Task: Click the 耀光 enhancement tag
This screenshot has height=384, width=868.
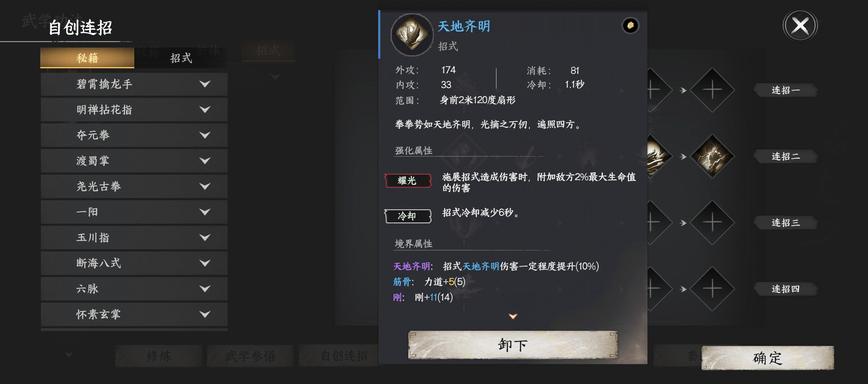Action: coord(408,180)
